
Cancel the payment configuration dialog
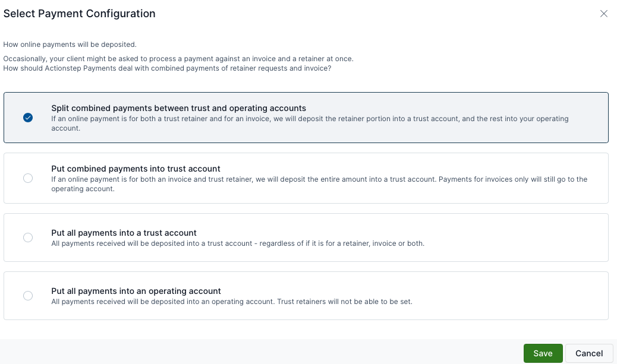coord(589,353)
